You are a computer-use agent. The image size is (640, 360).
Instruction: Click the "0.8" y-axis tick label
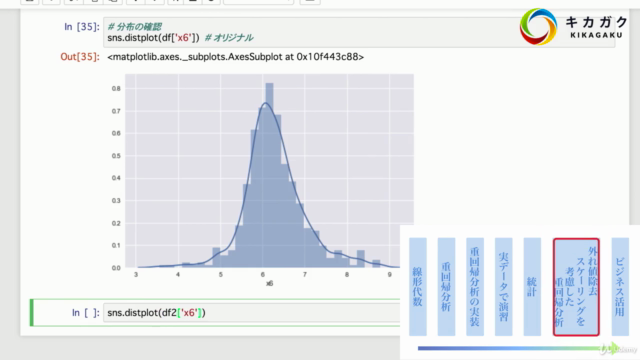(x=116, y=89)
